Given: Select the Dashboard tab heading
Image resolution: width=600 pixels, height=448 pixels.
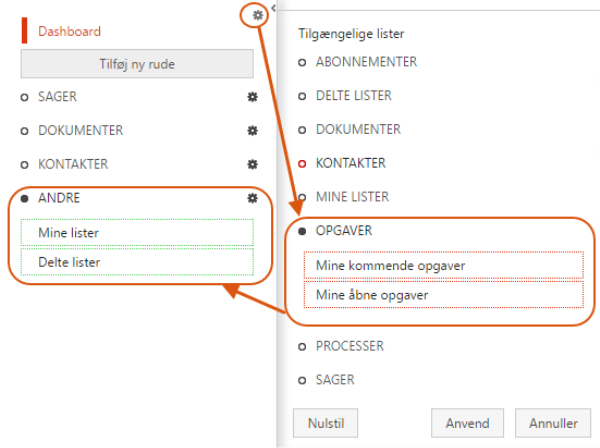Looking at the screenshot, I should click(69, 31).
